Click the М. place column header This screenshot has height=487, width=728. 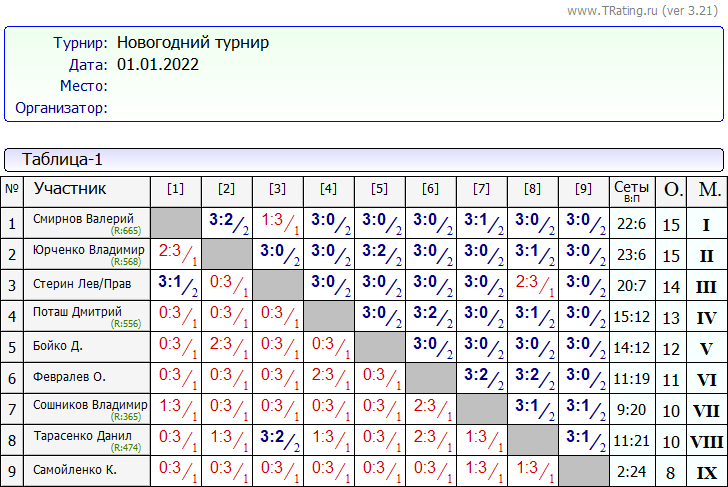708,189
